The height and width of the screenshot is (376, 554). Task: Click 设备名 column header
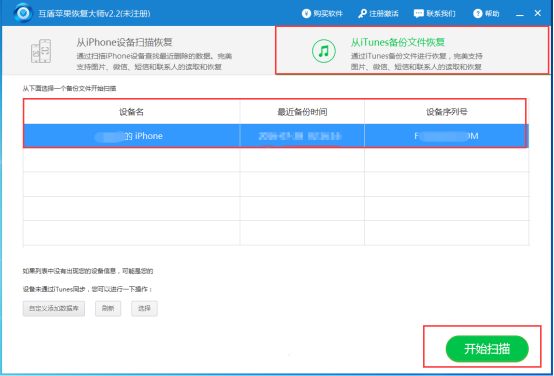pyautogui.click(x=131, y=112)
